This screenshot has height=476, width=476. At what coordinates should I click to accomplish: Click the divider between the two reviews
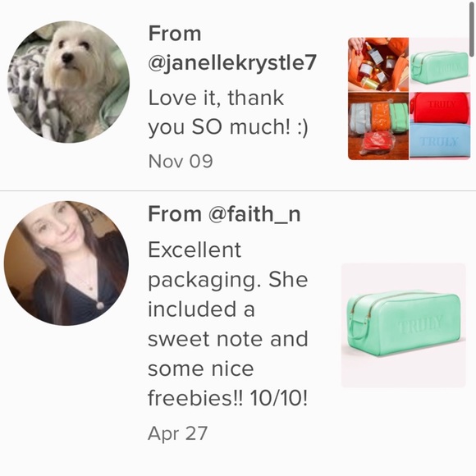pos(238,191)
